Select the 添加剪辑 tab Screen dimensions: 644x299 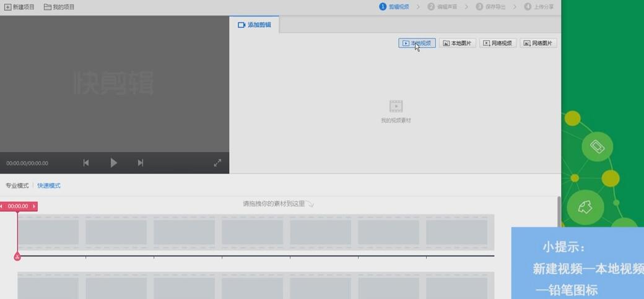pyautogui.click(x=255, y=25)
